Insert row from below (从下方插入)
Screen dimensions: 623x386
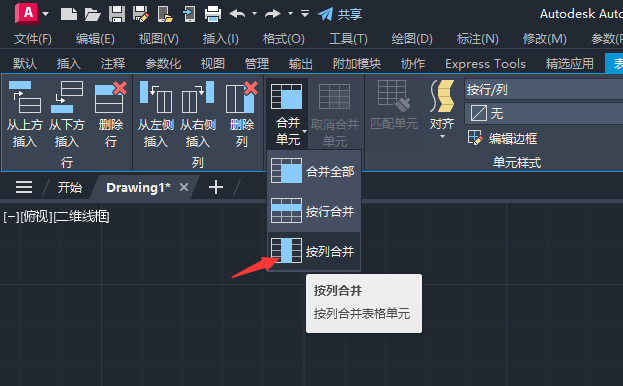[67, 114]
